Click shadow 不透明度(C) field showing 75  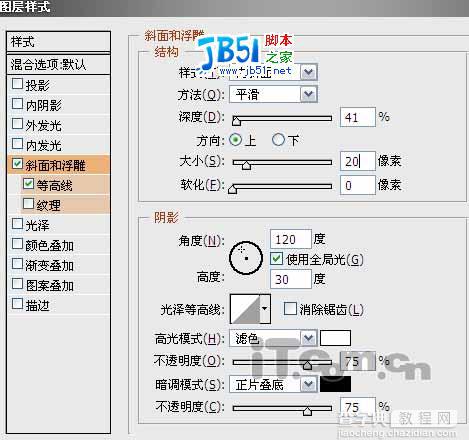[358, 407]
